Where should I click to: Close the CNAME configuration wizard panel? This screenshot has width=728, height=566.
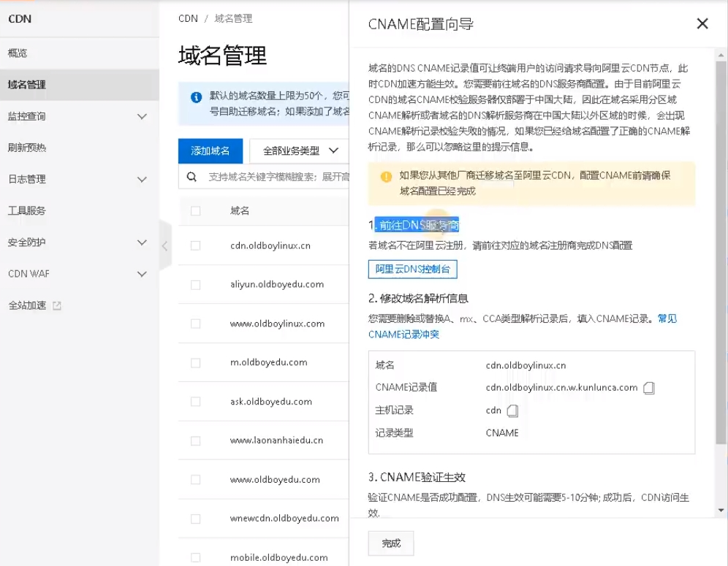[x=702, y=23]
